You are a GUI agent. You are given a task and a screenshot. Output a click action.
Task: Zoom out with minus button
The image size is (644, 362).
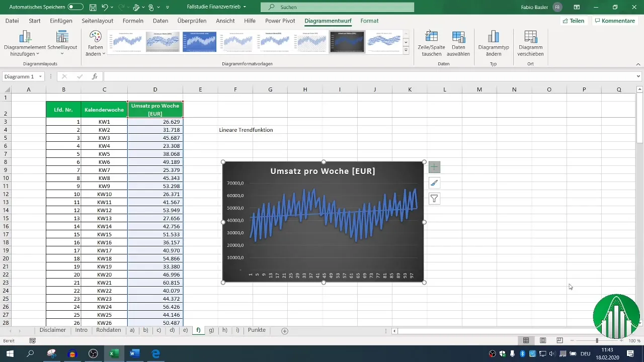(573, 340)
